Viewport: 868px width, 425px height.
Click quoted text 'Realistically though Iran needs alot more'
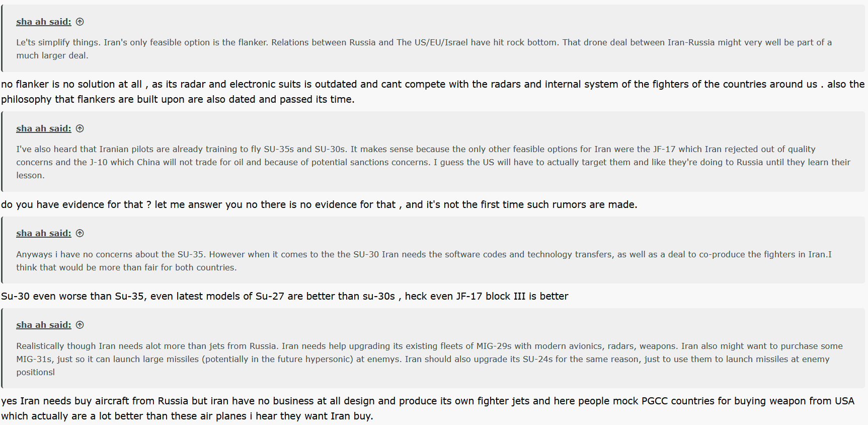pos(429,359)
